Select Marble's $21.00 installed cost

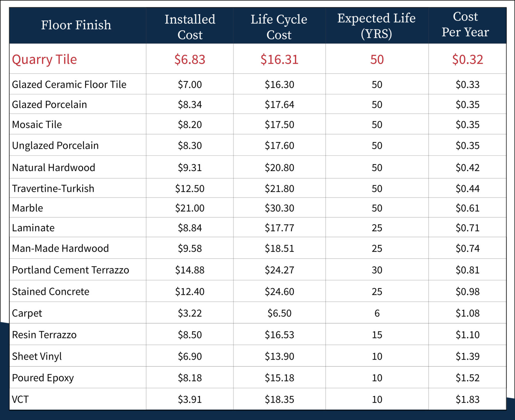click(x=190, y=208)
